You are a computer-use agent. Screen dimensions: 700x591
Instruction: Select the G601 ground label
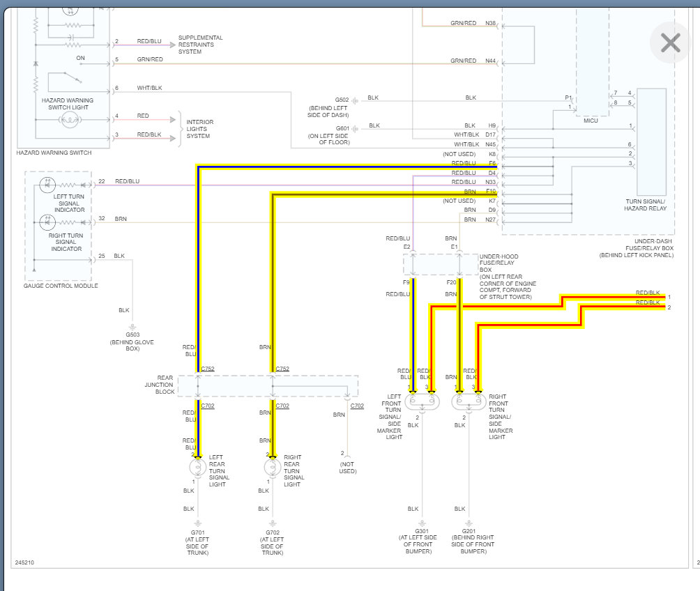click(x=342, y=128)
